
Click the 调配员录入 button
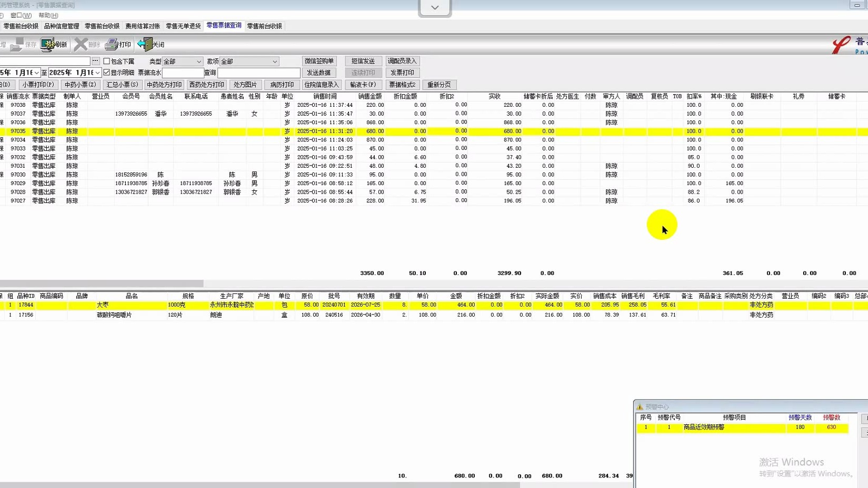[x=402, y=61]
